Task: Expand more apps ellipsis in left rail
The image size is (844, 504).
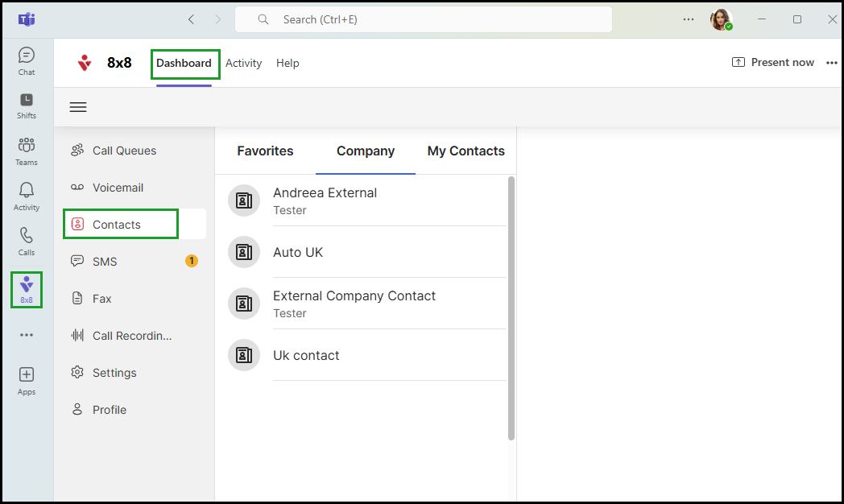Action: [27, 335]
